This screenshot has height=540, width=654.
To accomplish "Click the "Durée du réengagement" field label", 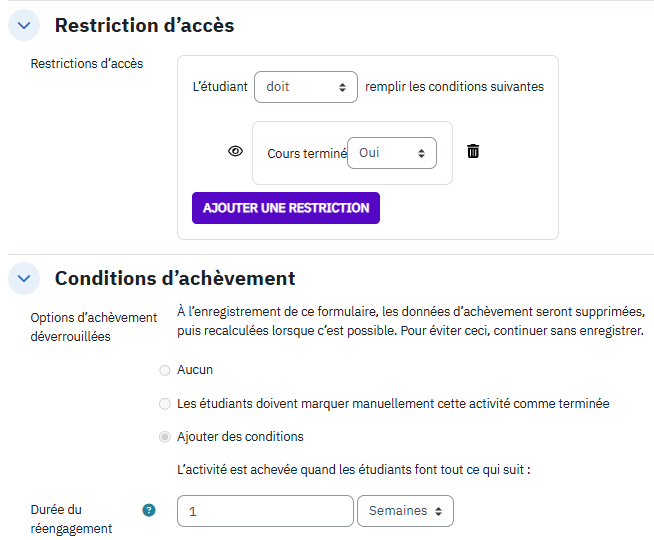I will (71, 519).
